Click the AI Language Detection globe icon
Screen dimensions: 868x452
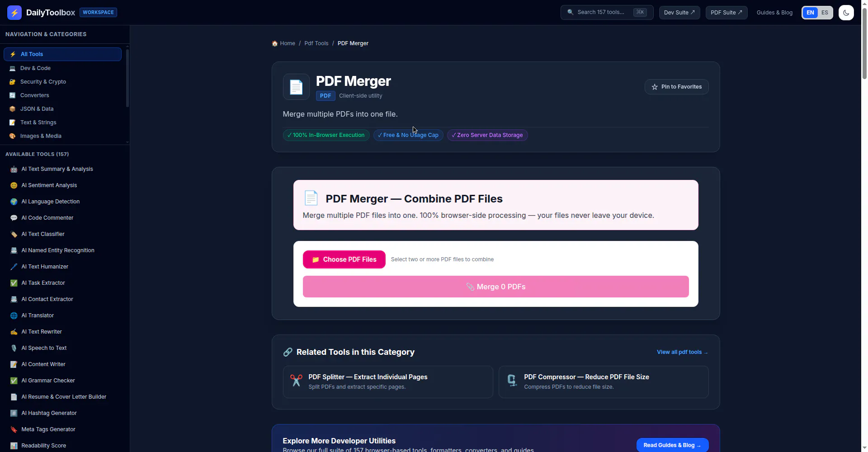tap(14, 202)
